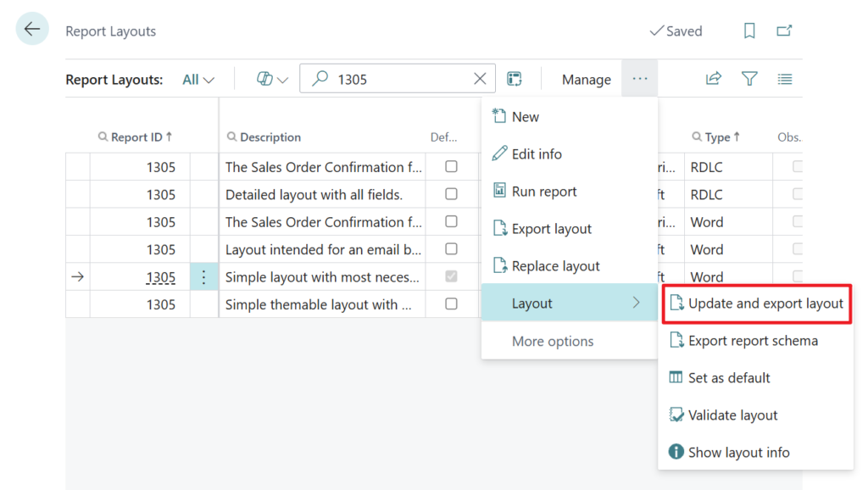868x490 pixels.
Task: Open the three-dot more actions button
Action: pyautogui.click(x=639, y=79)
